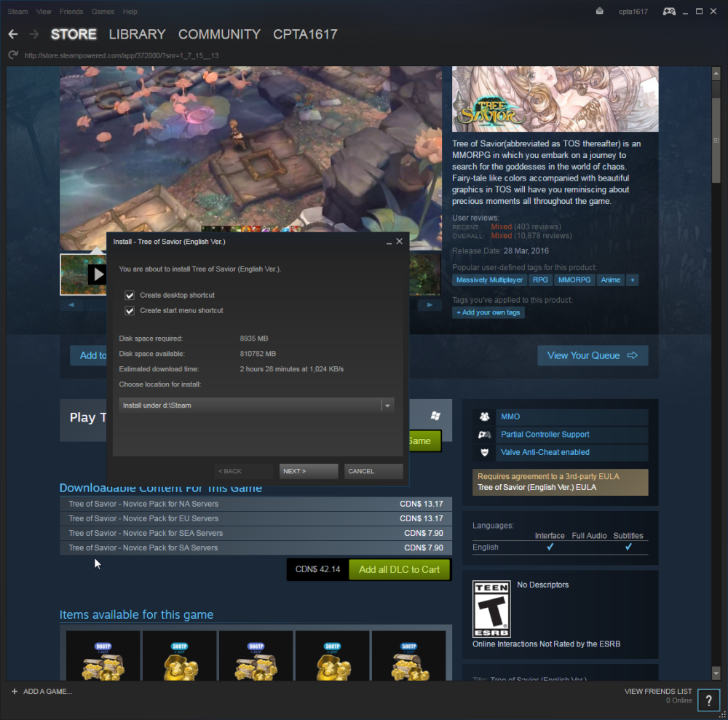Click the page vertical scrollbar
Image resolution: width=728 pixels, height=720 pixels.
[716, 373]
